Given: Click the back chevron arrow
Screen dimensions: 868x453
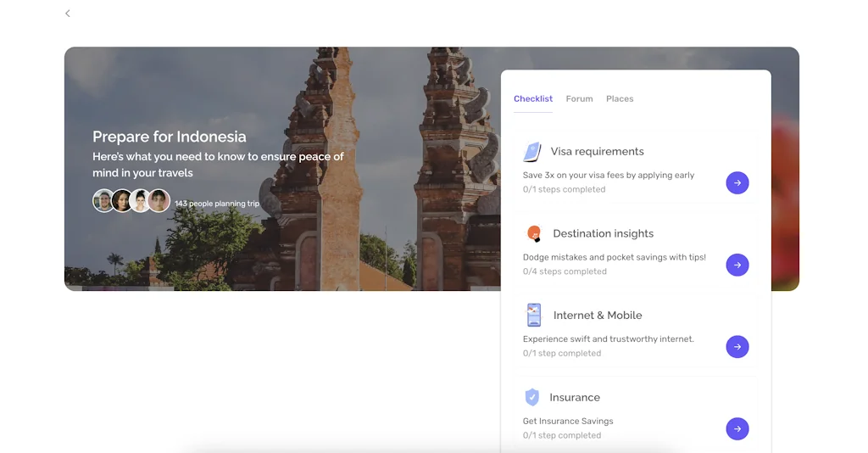Looking at the screenshot, I should (x=68, y=14).
